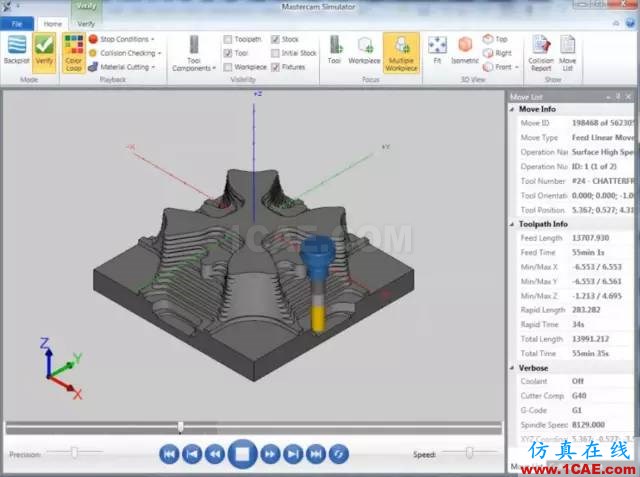Show the Move List panel
The image size is (640, 477).
tap(567, 53)
